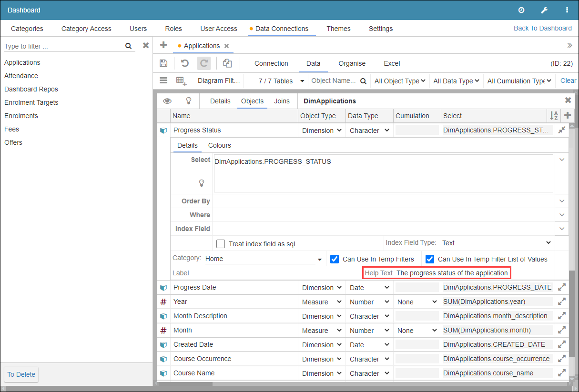Open the Organise tab

[352, 63]
